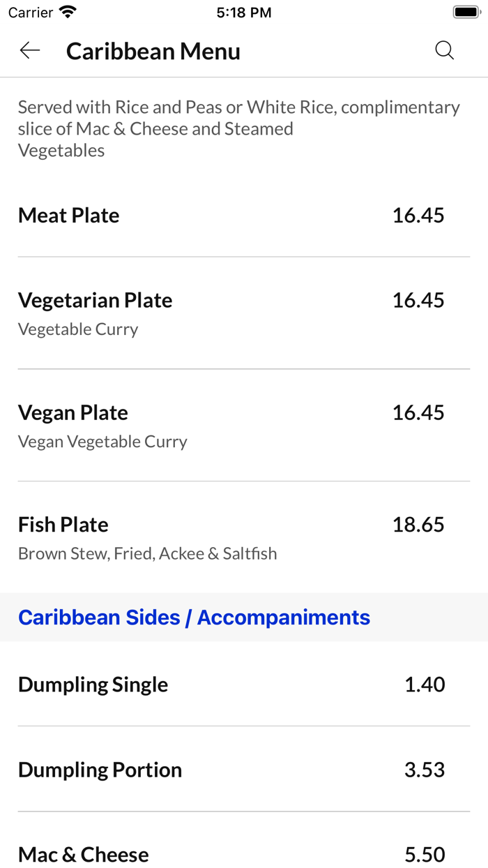Tap the clock showing 5:18 PM
The image size is (488, 868).
243,12
